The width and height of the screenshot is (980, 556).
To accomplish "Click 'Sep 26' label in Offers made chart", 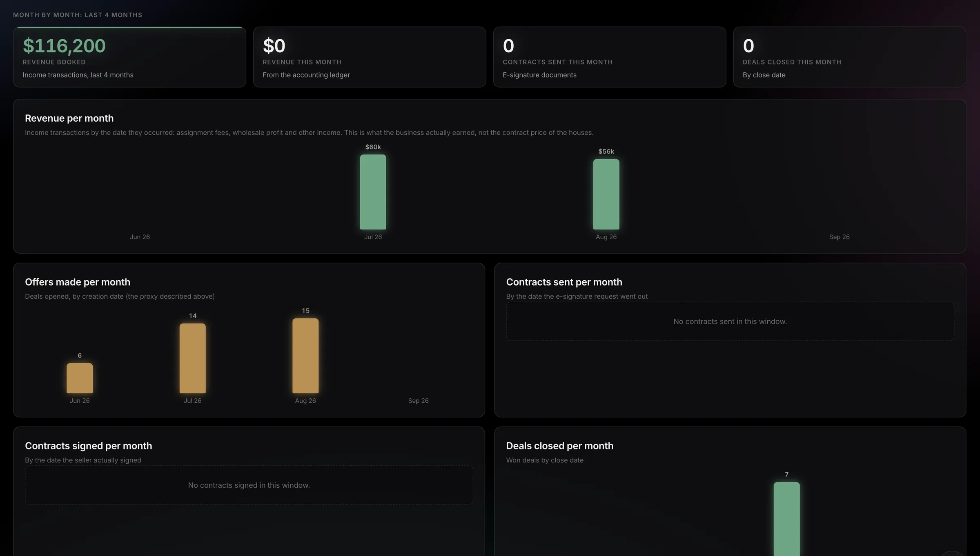I will click(419, 401).
